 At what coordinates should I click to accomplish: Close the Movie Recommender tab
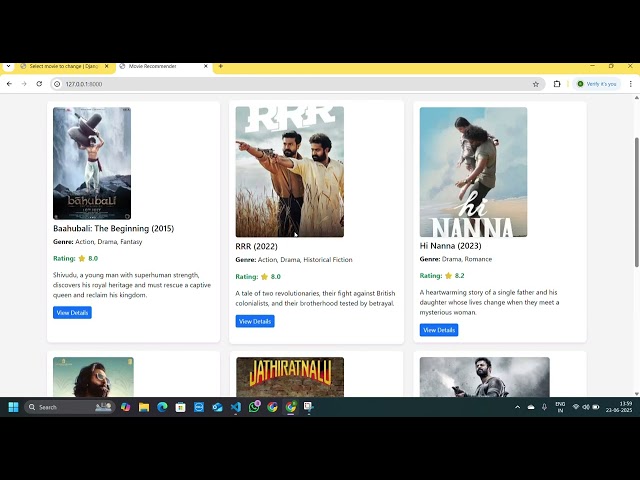(x=206, y=66)
